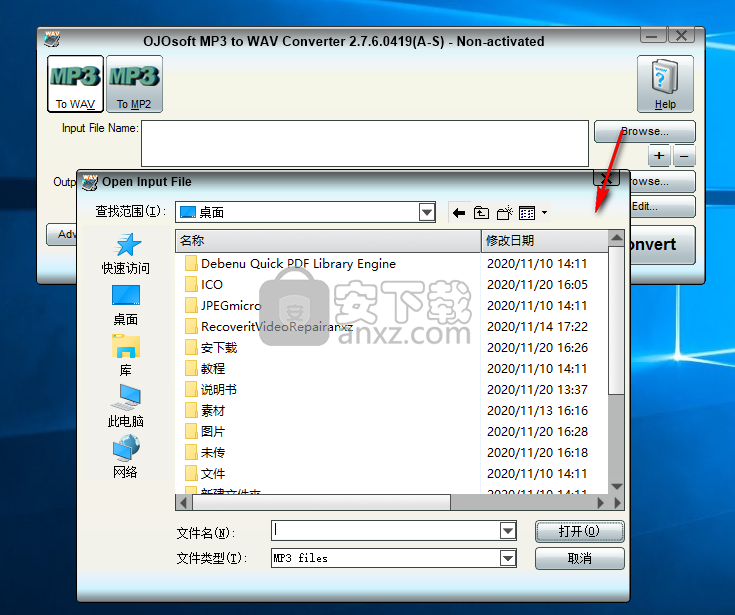This screenshot has width=735, height=615.
Task: Open 快速访问 quick access location
Action: point(126,254)
